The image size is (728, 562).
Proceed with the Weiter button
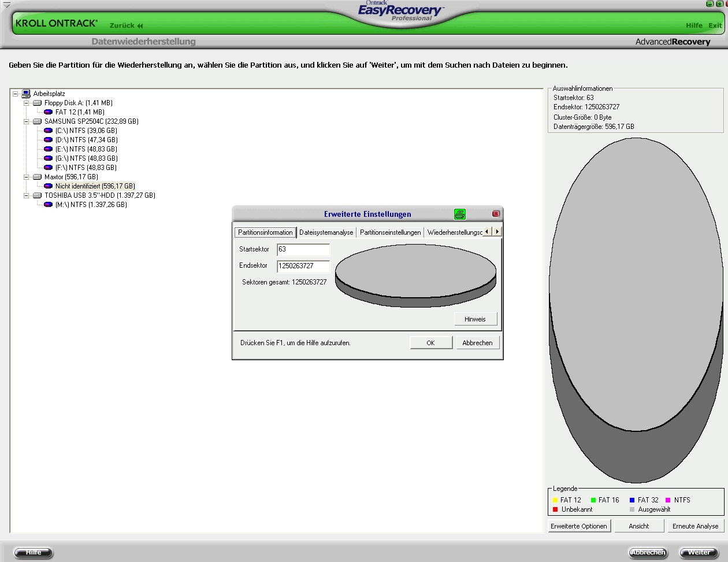pos(699,553)
